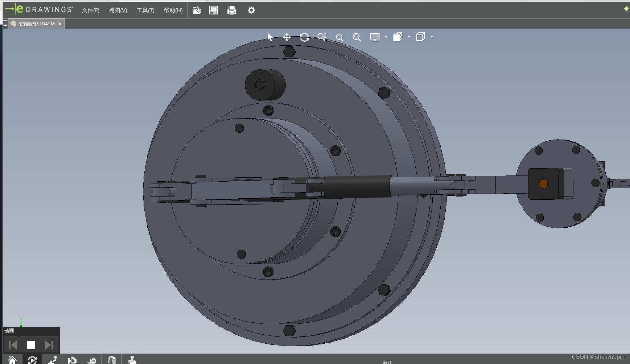Image resolution: width=630 pixels, height=364 pixels.
Task: Open the 工具(T) menu
Action: click(145, 10)
